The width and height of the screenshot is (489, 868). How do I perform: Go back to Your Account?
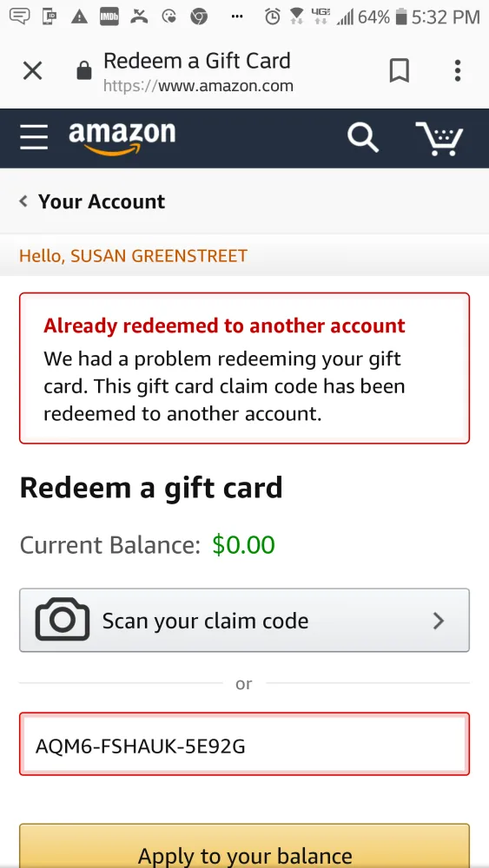[102, 201]
